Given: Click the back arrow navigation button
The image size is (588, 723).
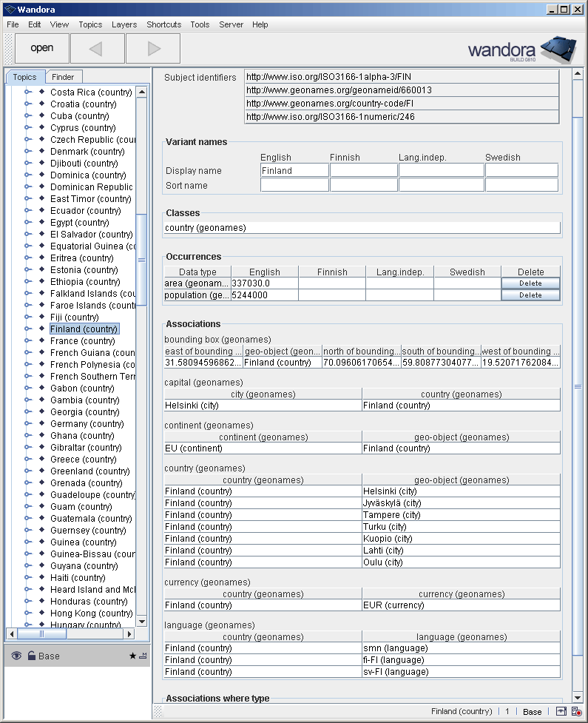Looking at the screenshot, I should [97, 48].
